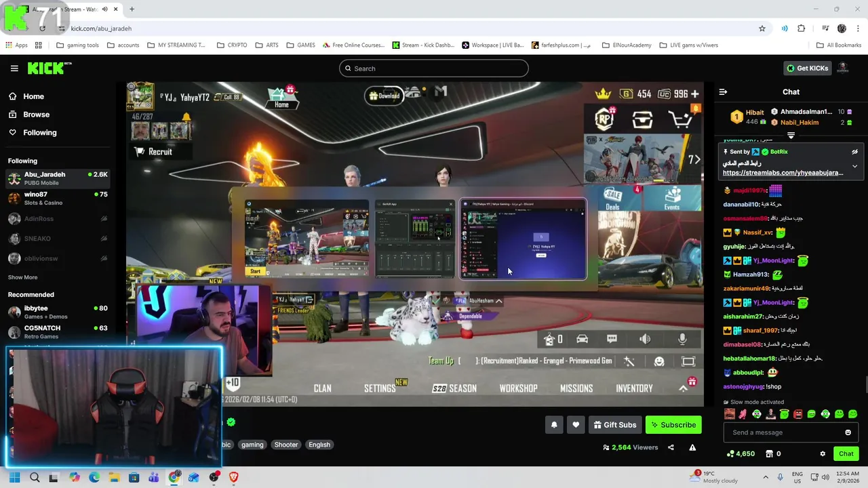The image size is (868, 488).
Task: Select the red angry quick emote
Action: [797, 414]
